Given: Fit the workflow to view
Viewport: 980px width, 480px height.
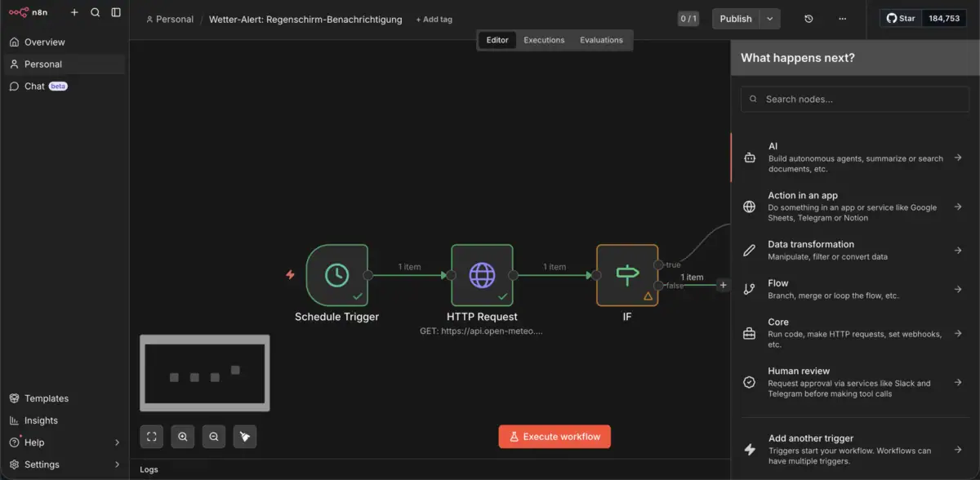Looking at the screenshot, I should (x=151, y=436).
